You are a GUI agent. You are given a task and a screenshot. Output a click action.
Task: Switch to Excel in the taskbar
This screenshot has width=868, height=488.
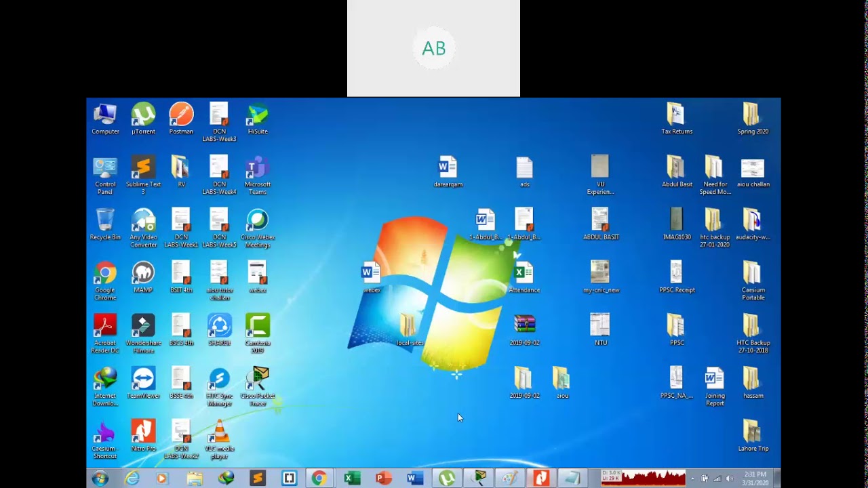pos(351,479)
